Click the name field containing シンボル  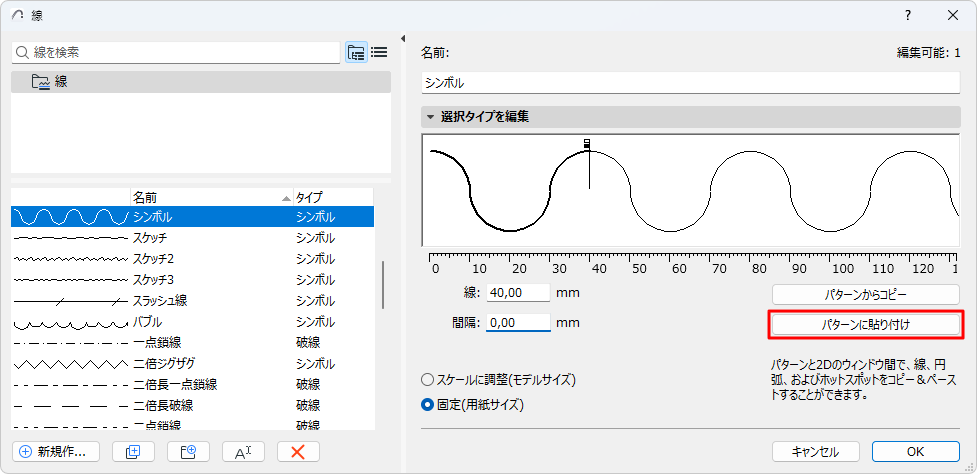click(691, 83)
